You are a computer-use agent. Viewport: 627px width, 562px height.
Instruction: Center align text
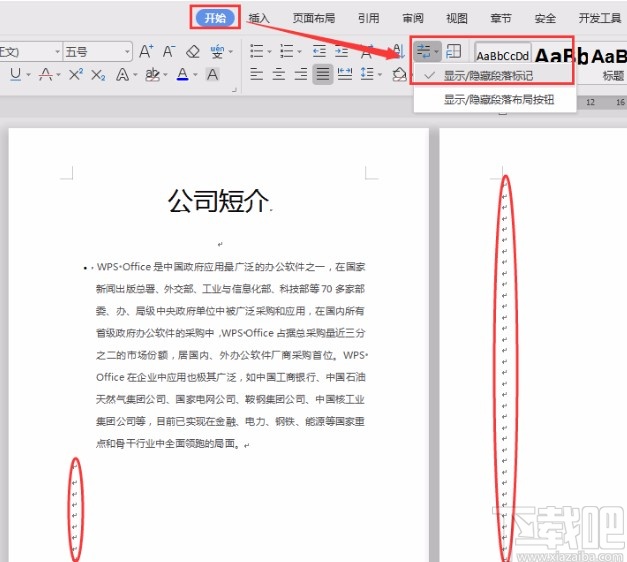click(279, 74)
